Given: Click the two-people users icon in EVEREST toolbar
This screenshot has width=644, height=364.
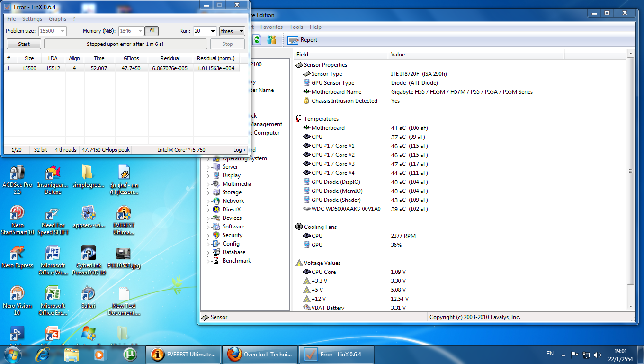Looking at the screenshot, I should click(271, 40).
